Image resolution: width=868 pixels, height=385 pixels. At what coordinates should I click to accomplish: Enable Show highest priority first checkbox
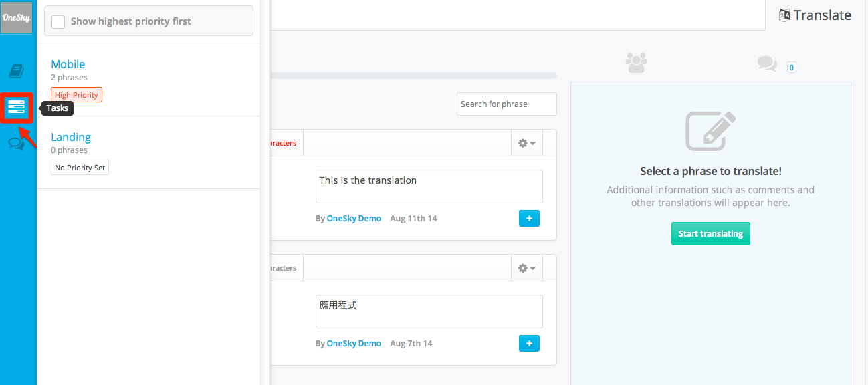(x=59, y=21)
